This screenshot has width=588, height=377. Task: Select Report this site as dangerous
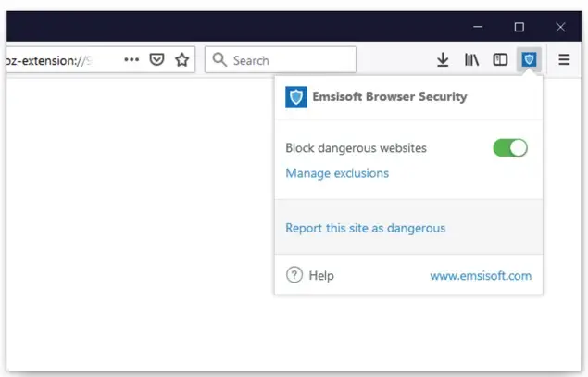point(365,228)
